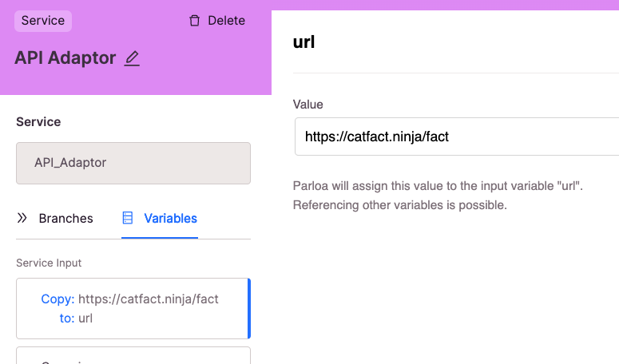The image size is (619, 364).
Task: Click the Copy: label in the service input card
Action: click(x=58, y=299)
